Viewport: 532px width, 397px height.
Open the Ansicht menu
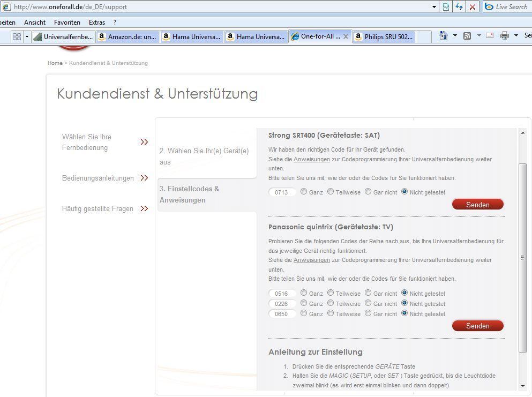[35, 23]
